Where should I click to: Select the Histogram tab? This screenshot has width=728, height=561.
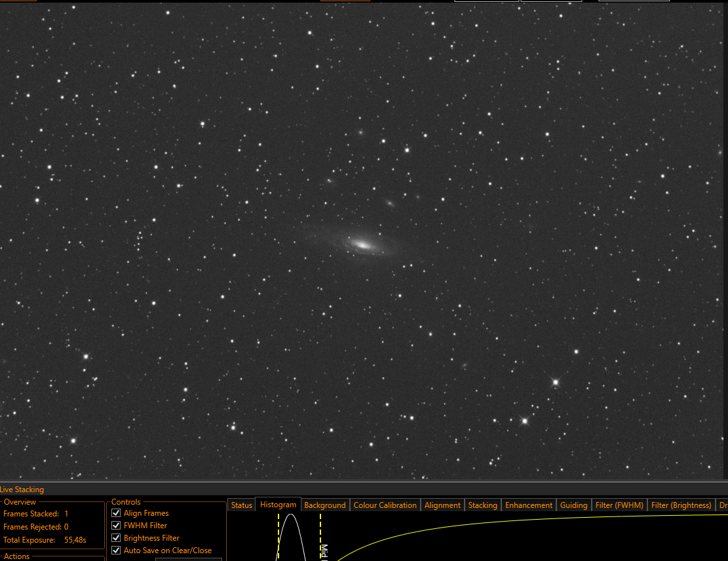point(278,505)
